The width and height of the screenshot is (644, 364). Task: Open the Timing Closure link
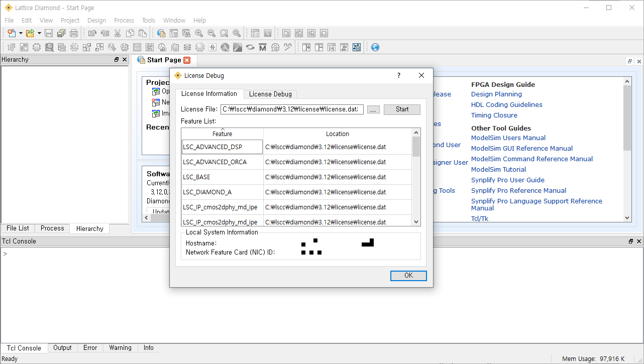pyautogui.click(x=494, y=115)
